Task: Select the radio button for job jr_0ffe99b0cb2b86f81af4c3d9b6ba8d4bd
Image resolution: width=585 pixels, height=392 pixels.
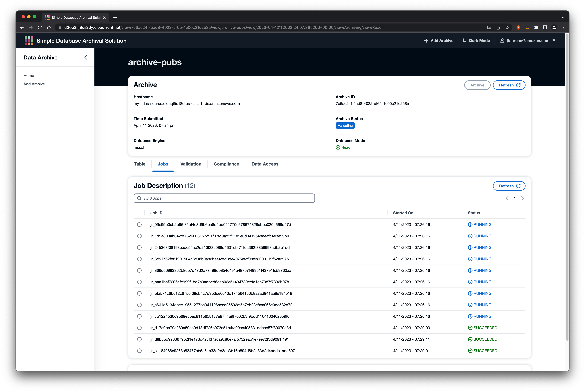Action: tap(139, 225)
